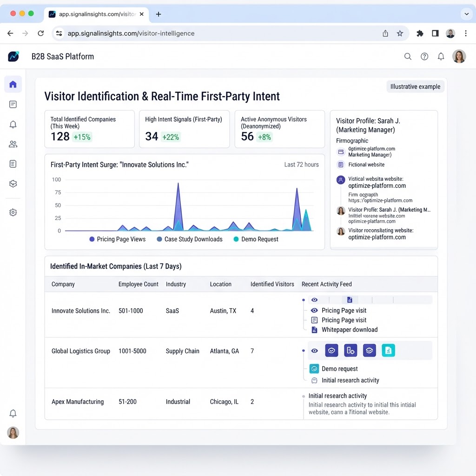Select the app.signalinsights.com browser tab
Image resolution: width=476 pixels, height=476 pixels.
coord(97,14)
